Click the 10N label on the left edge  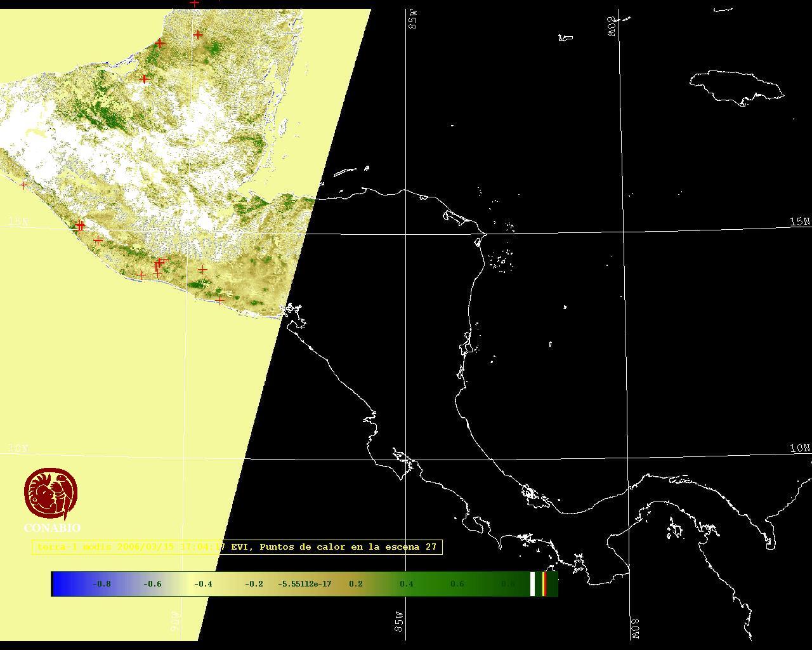[18, 448]
